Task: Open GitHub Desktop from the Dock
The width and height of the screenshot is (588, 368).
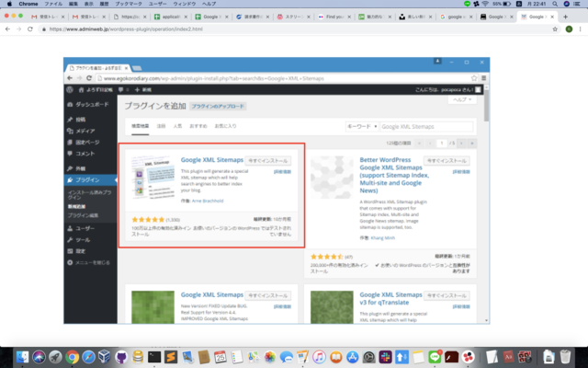Action: [x=120, y=357]
